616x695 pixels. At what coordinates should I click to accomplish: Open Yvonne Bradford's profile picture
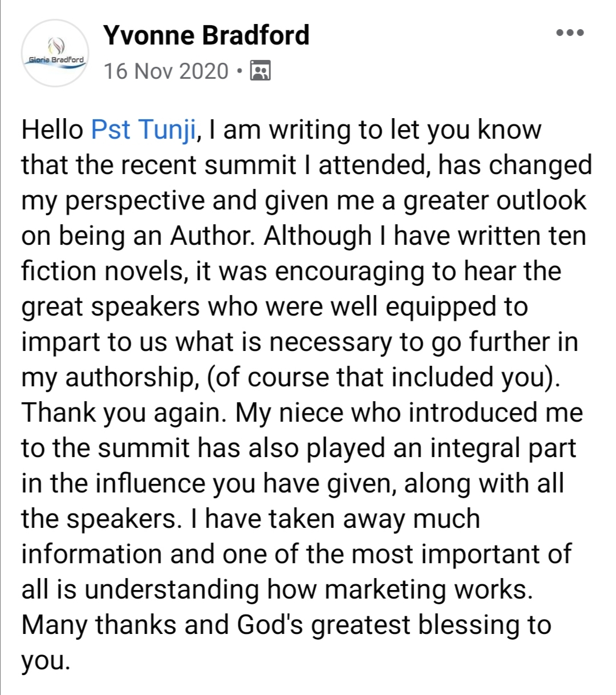[x=55, y=54]
